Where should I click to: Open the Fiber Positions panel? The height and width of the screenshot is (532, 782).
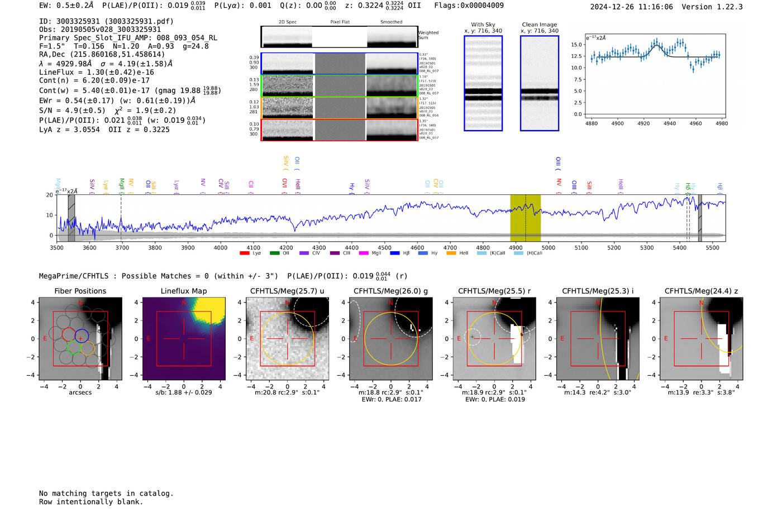(80, 339)
